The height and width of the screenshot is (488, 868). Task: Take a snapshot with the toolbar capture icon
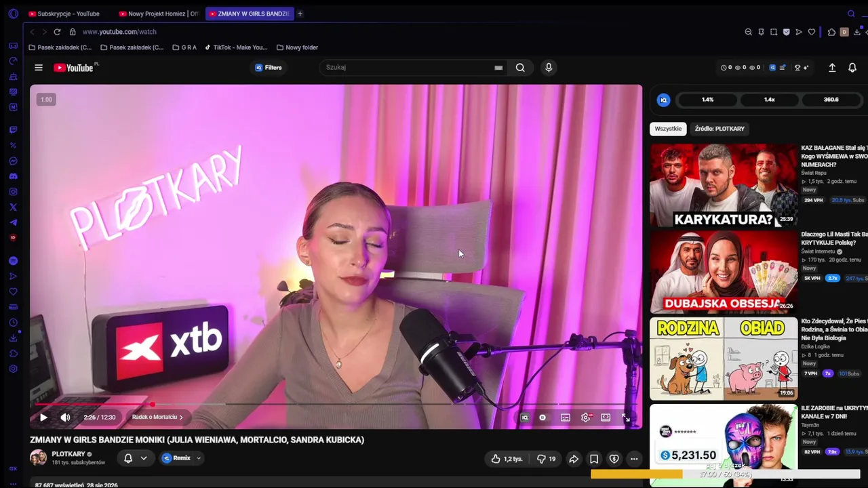774,32
